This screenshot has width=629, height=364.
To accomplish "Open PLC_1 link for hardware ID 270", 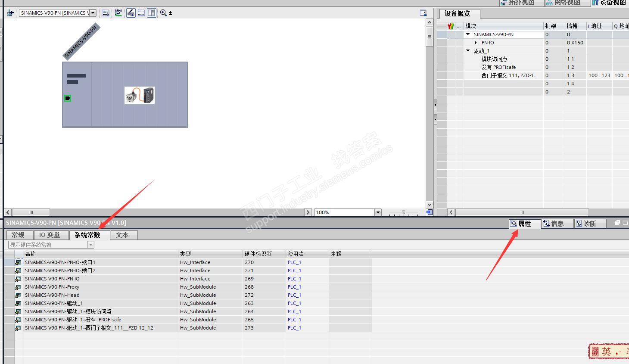I will coord(295,262).
